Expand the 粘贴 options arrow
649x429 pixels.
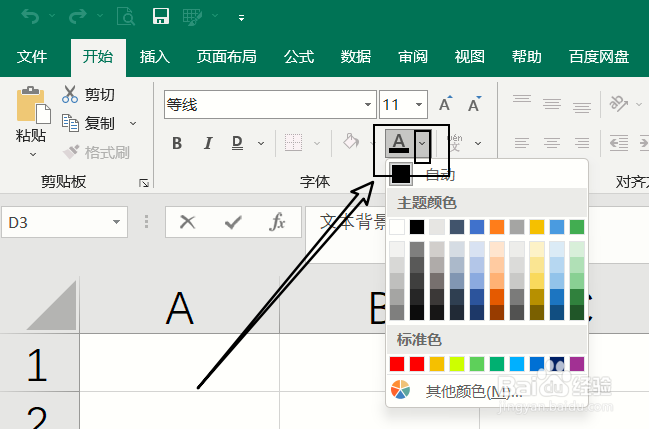33,154
